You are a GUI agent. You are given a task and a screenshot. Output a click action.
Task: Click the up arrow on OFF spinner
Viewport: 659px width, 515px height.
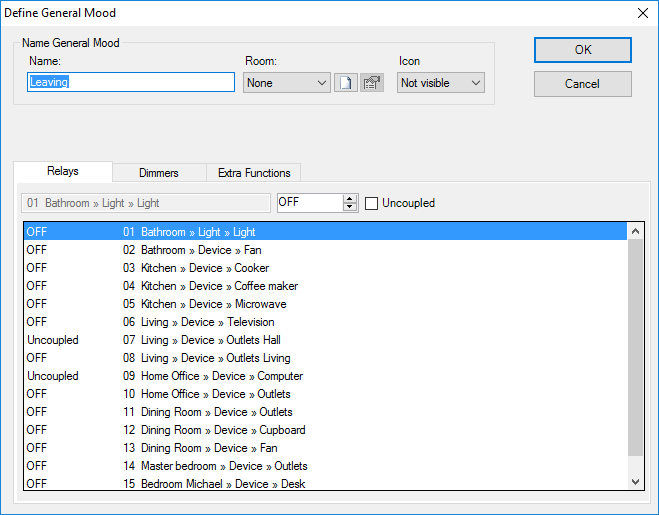pyautogui.click(x=350, y=198)
